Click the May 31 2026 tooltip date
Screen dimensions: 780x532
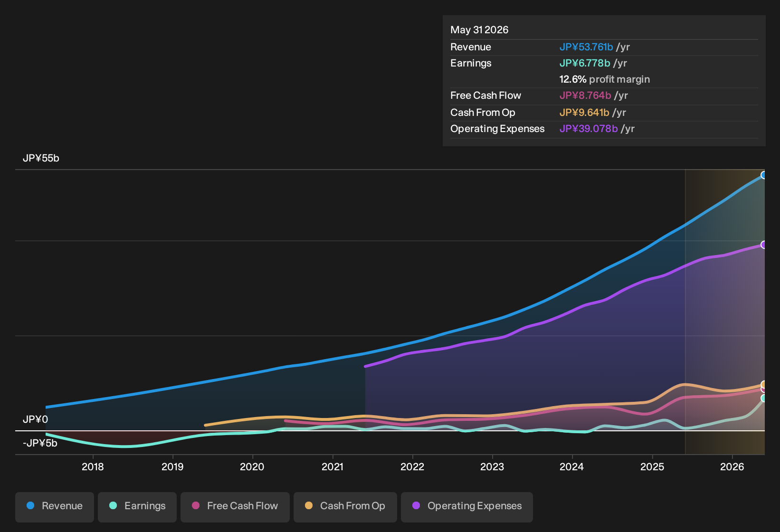pyautogui.click(x=479, y=30)
